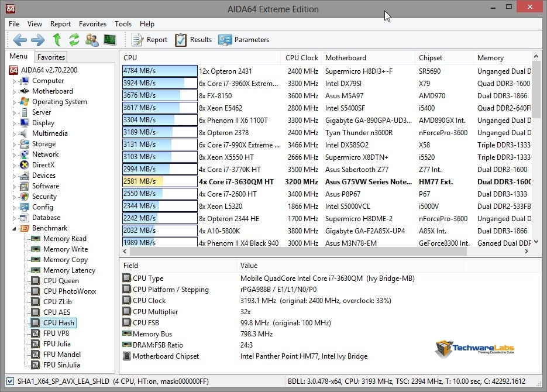Click the Parameters toolbar button label
The width and height of the screenshot is (547, 392).
point(252,40)
